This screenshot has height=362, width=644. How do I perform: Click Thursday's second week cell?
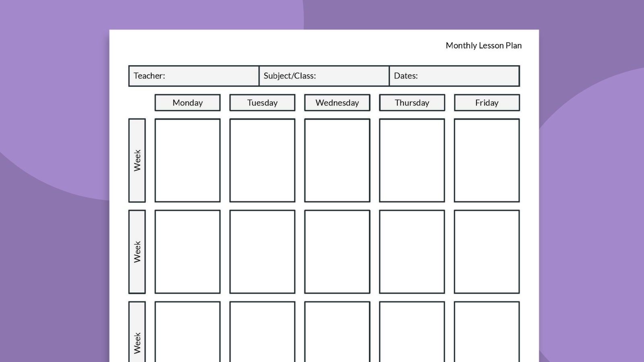click(x=412, y=251)
